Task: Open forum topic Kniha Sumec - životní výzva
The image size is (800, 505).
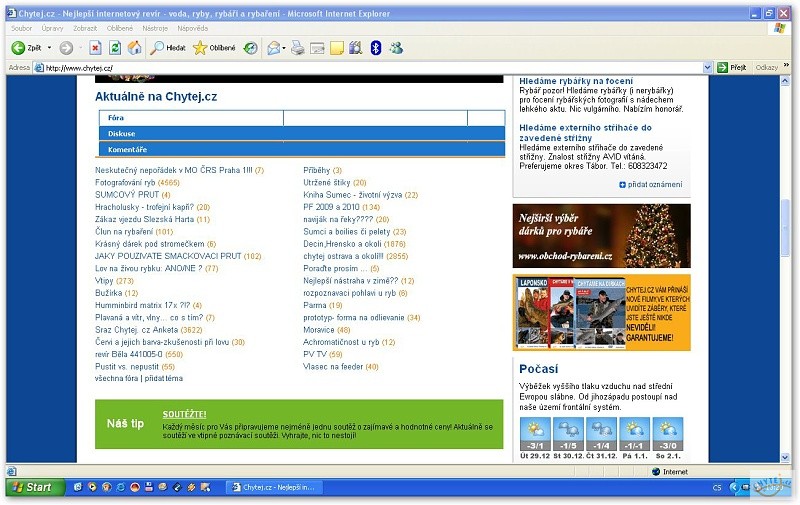Action: pyautogui.click(x=353, y=195)
